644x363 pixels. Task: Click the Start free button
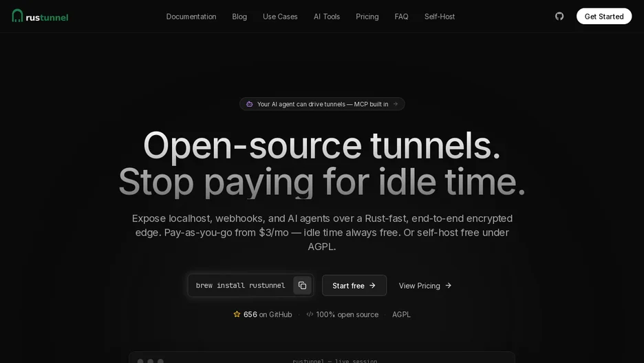click(x=354, y=285)
